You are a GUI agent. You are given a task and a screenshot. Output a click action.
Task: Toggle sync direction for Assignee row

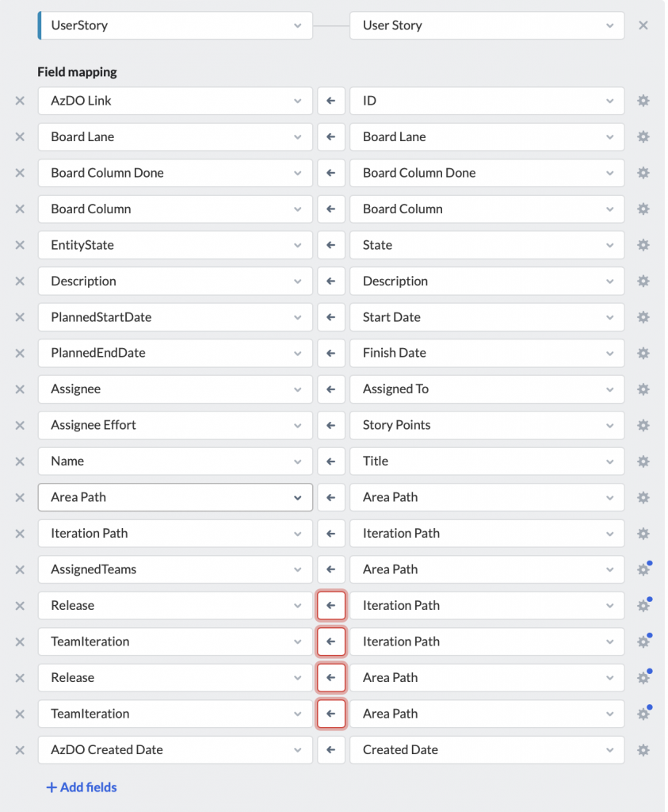331,389
